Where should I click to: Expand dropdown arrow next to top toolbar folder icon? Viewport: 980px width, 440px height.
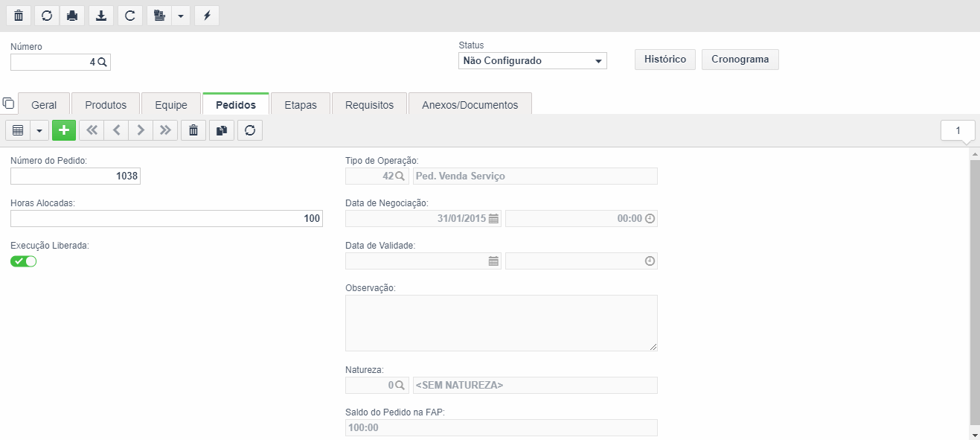[x=181, y=16]
